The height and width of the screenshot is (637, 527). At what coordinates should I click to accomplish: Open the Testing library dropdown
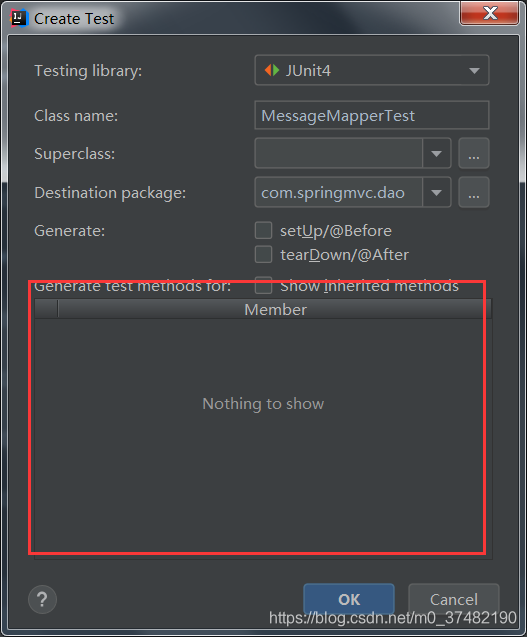tap(372, 70)
